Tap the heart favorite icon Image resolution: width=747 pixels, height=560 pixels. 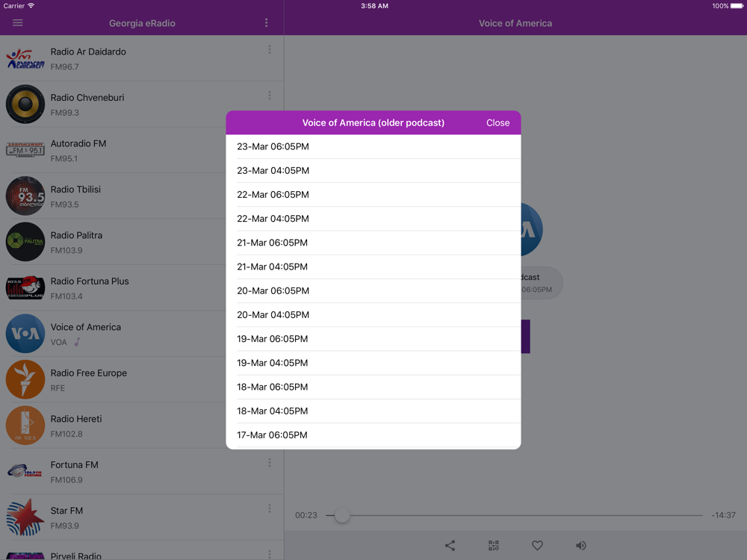(537, 545)
